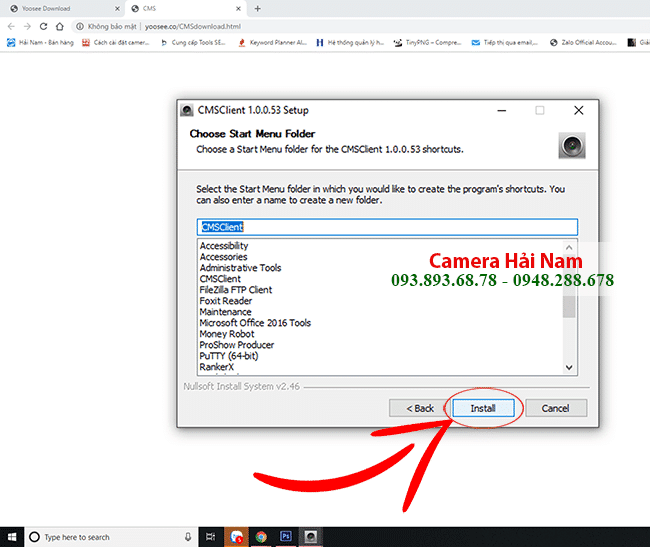
Task: Close the Yoosee Download tab
Action: pyautogui.click(x=117, y=8)
